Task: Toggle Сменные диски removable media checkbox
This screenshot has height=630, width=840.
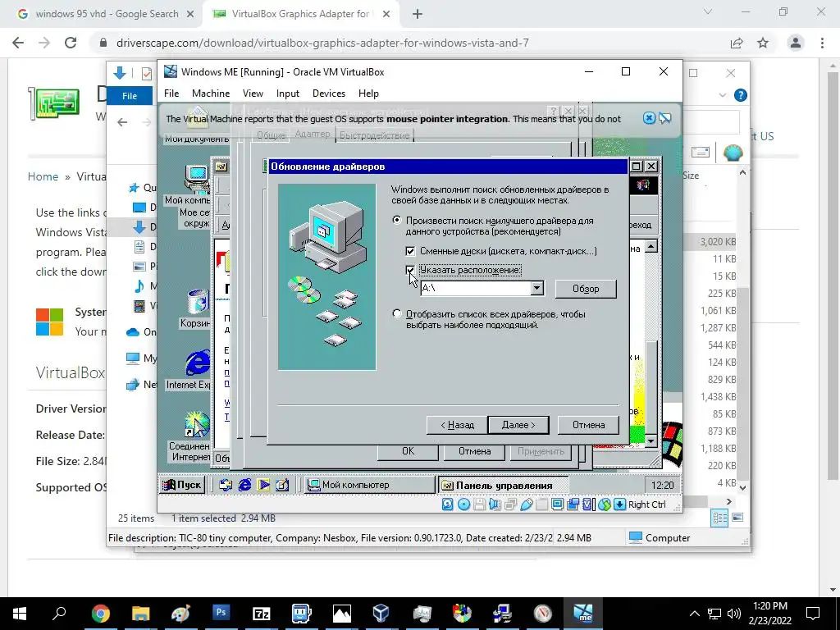Action: pos(410,251)
